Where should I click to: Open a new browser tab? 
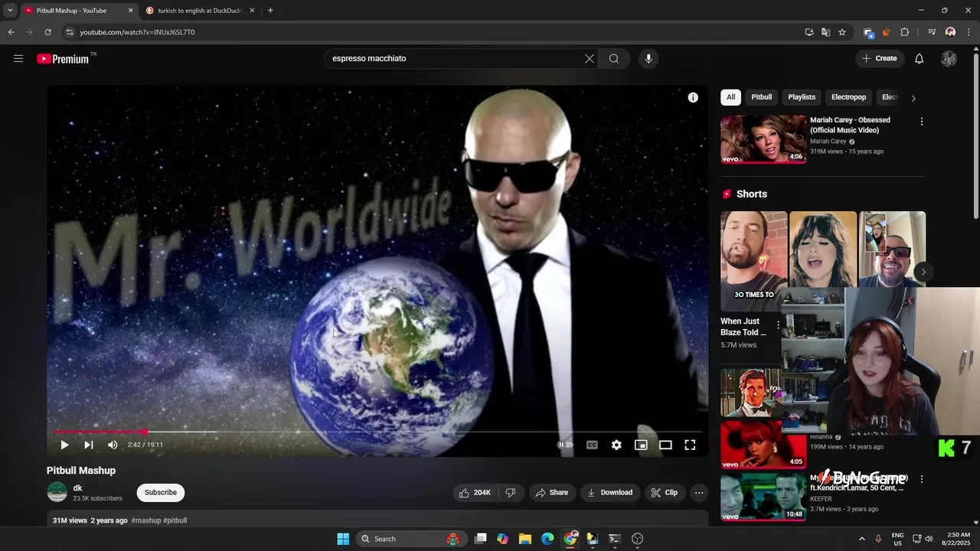click(270, 11)
